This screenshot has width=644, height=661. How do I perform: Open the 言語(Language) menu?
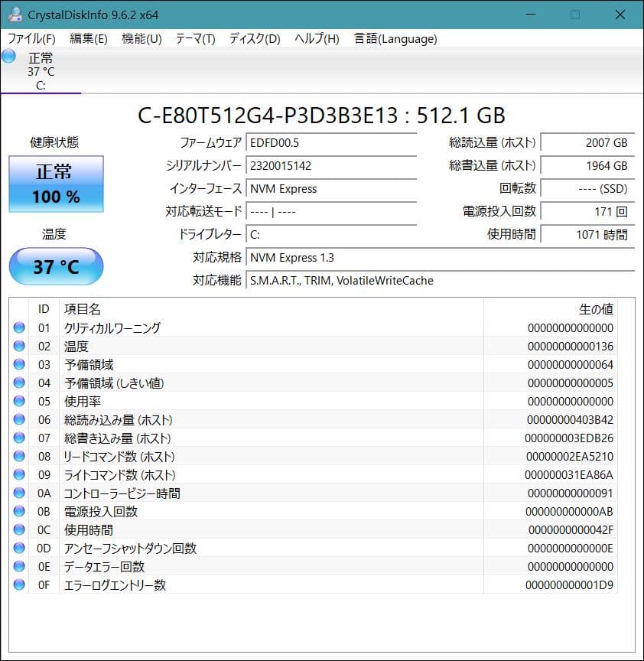coord(394,38)
